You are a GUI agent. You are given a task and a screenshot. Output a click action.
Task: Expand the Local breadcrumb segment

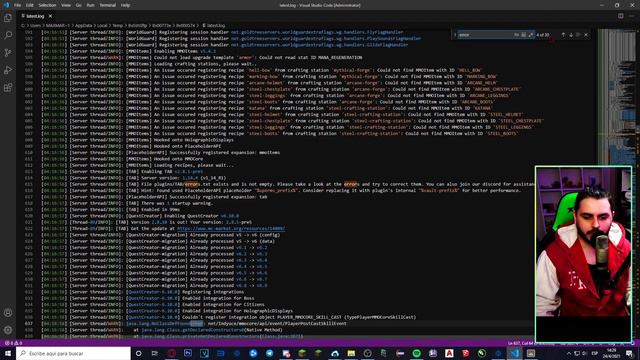[102, 25]
